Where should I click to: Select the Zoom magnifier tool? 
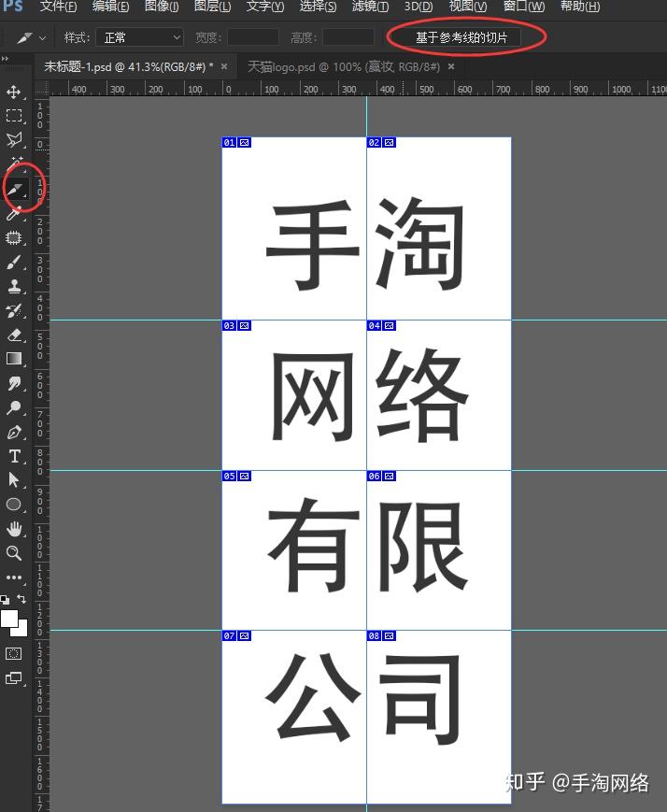[14, 553]
